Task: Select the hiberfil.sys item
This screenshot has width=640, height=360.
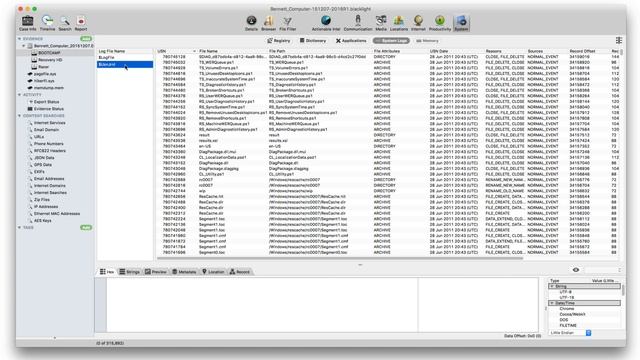Action: point(43,81)
